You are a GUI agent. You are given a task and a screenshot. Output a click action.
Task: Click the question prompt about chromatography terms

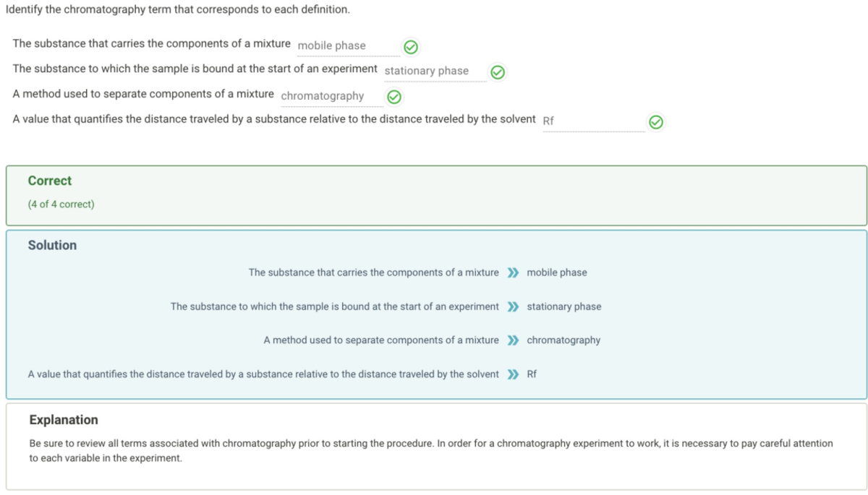tap(177, 10)
